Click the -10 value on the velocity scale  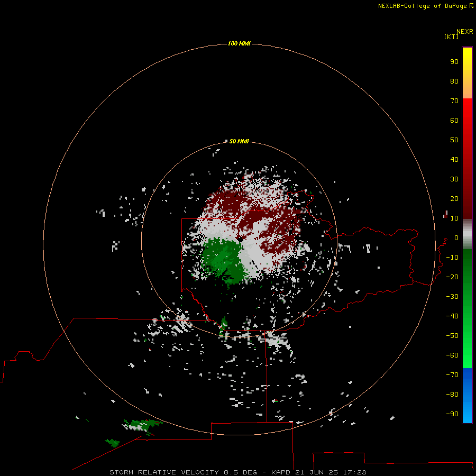click(x=452, y=258)
